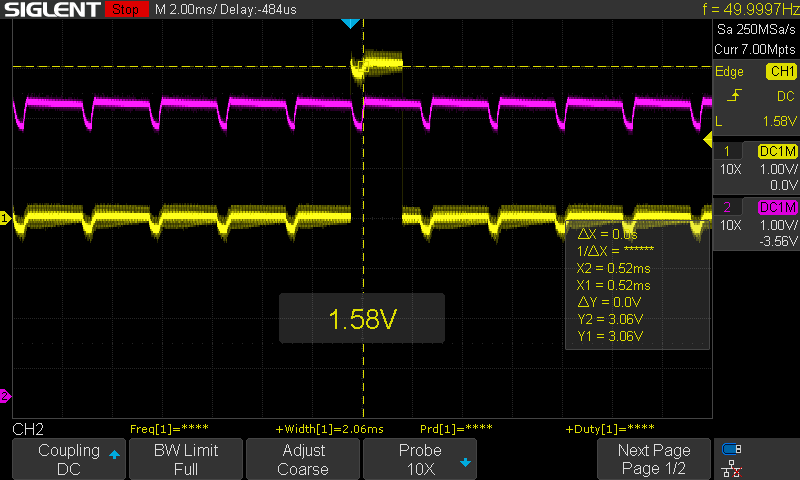Open the Probe 10X attenuation dropdown

(420, 459)
